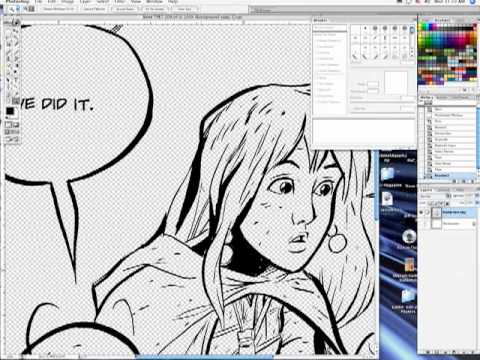
Task: Click lock transparent pixels in Layers panel
Action: coord(430,203)
